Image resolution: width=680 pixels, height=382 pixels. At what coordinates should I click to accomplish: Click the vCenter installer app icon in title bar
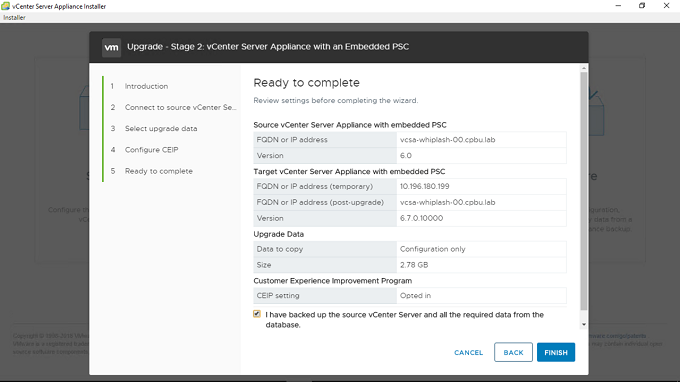coord(5,6)
